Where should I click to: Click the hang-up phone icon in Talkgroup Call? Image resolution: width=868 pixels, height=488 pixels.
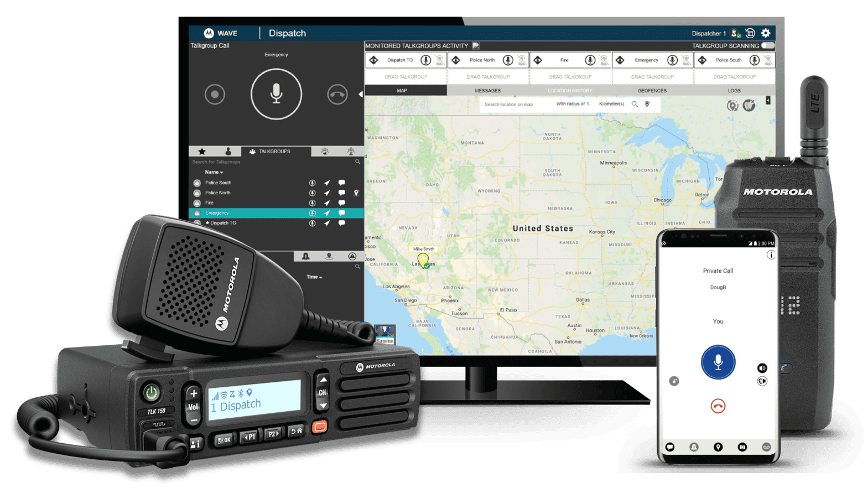pos(337,95)
